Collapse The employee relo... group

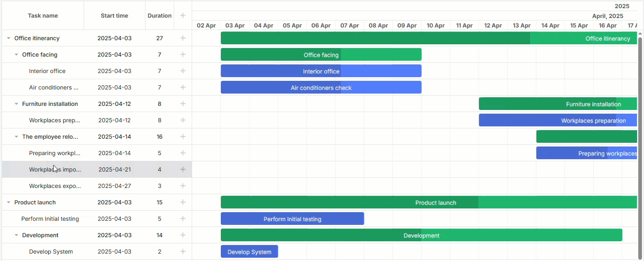(x=16, y=137)
